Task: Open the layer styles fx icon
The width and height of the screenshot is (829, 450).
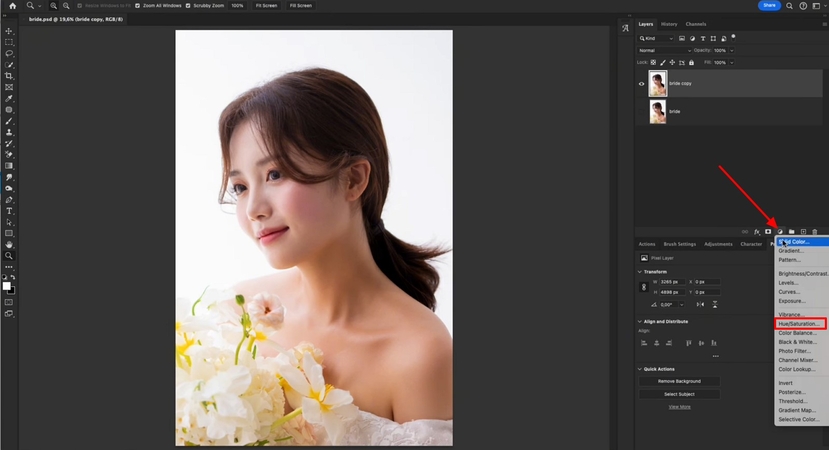Action: 757,231
